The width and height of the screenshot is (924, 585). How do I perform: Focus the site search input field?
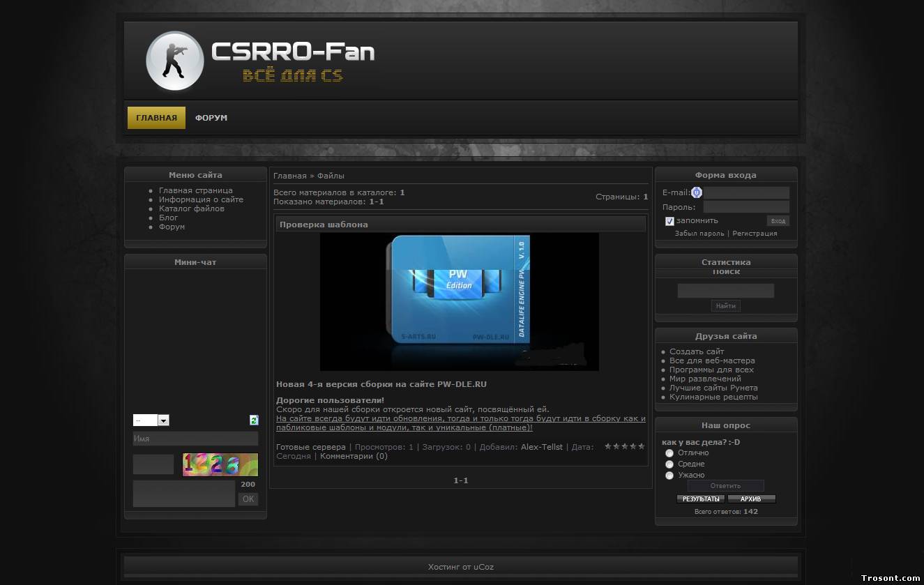coord(726,291)
